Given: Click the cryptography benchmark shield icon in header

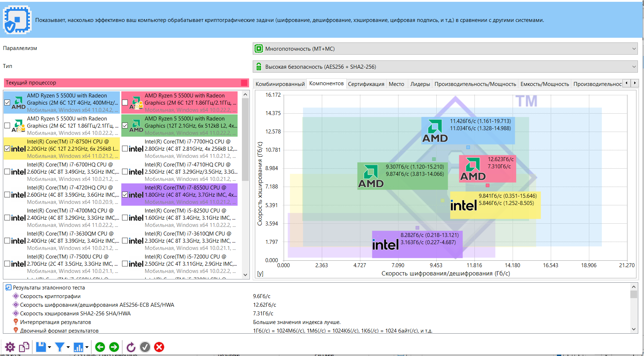Looking at the screenshot, I should [x=17, y=20].
